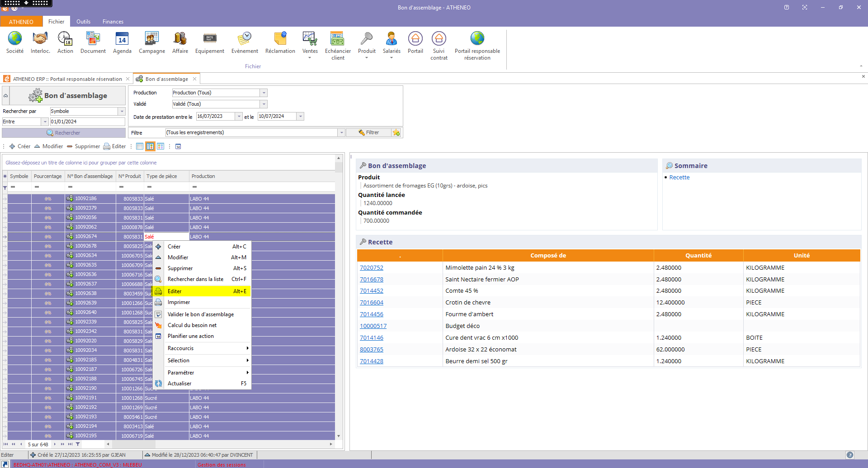Click the Rechercher button

tap(64, 133)
